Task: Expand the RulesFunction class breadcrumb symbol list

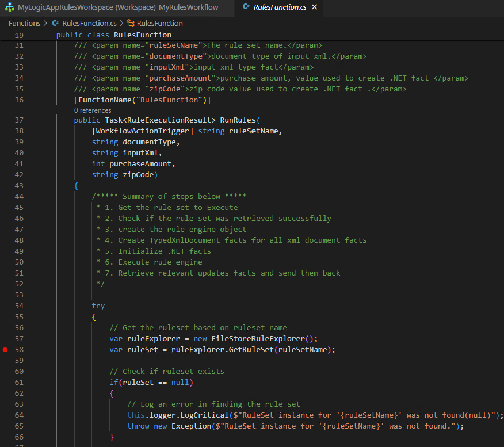Action: pyautogui.click(x=159, y=24)
